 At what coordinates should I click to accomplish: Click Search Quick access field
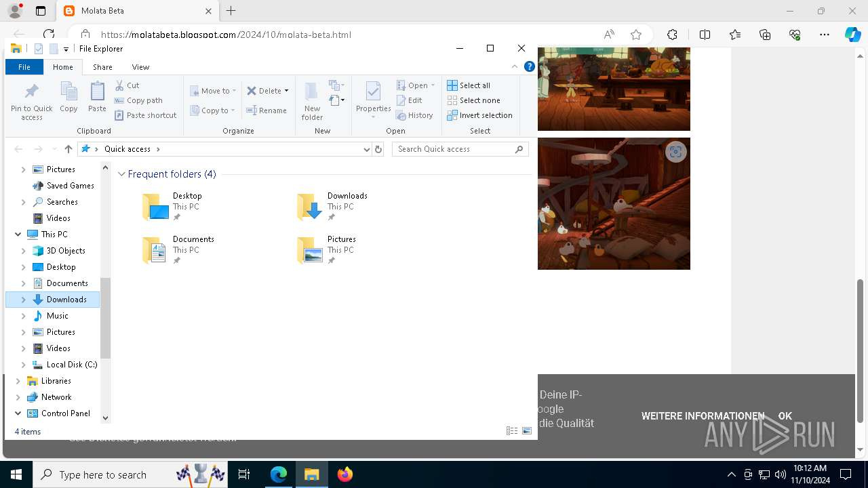tap(460, 149)
